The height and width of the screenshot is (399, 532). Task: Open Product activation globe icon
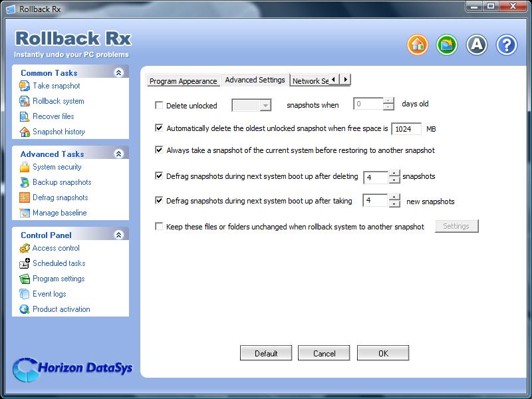click(25, 309)
